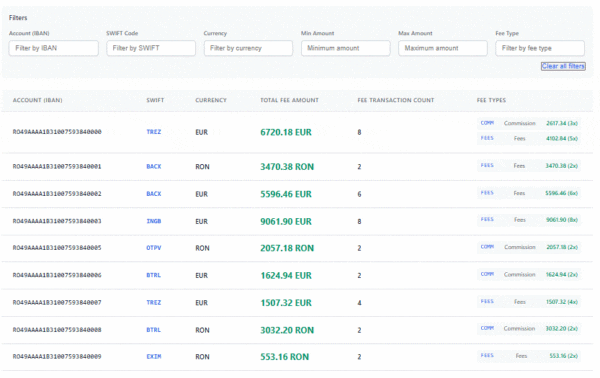Click the 3032.20 RON total fee amount
600x378 pixels.
(287, 330)
